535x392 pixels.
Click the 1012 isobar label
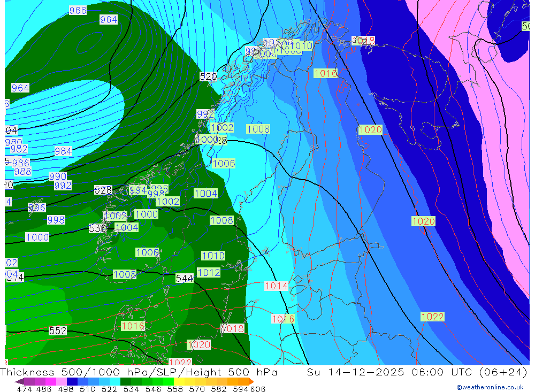tap(209, 272)
